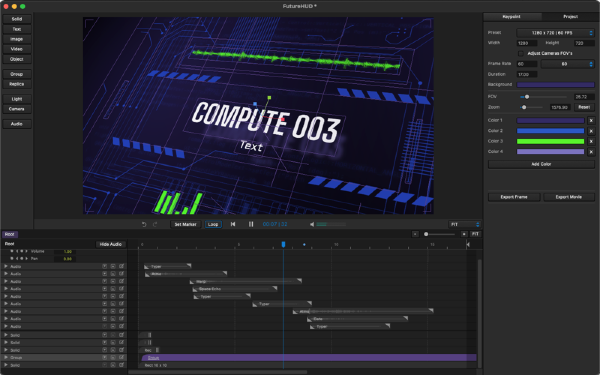Switch to the Keypoint tab

pos(512,17)
